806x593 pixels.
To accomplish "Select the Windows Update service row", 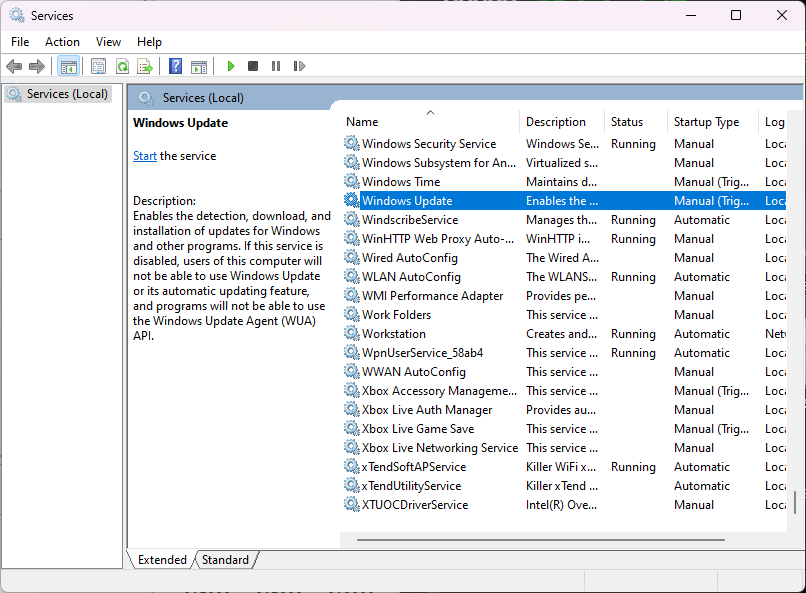I will click(563, 200).
